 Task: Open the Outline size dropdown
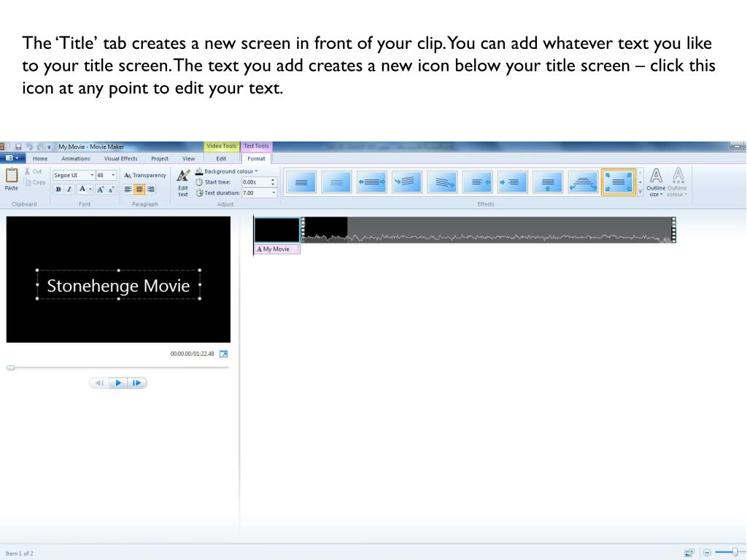(x=656, y=183)
